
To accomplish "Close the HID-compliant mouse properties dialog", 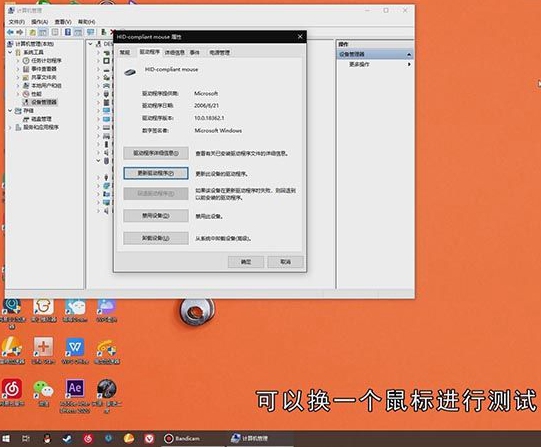I will 300,36.
